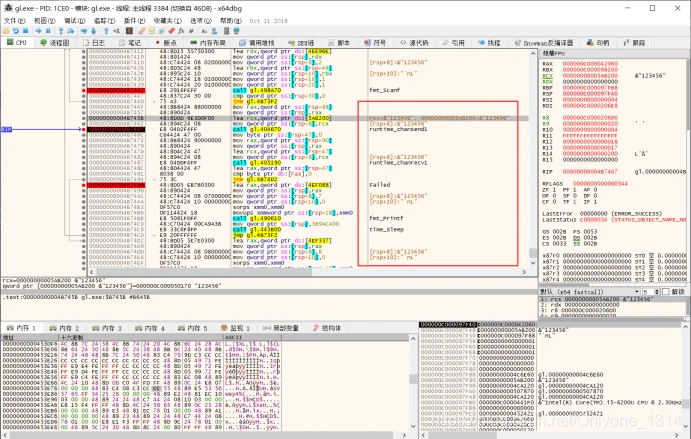Click the 隐藏FPU button in registers pane

[x=554, y=53]
